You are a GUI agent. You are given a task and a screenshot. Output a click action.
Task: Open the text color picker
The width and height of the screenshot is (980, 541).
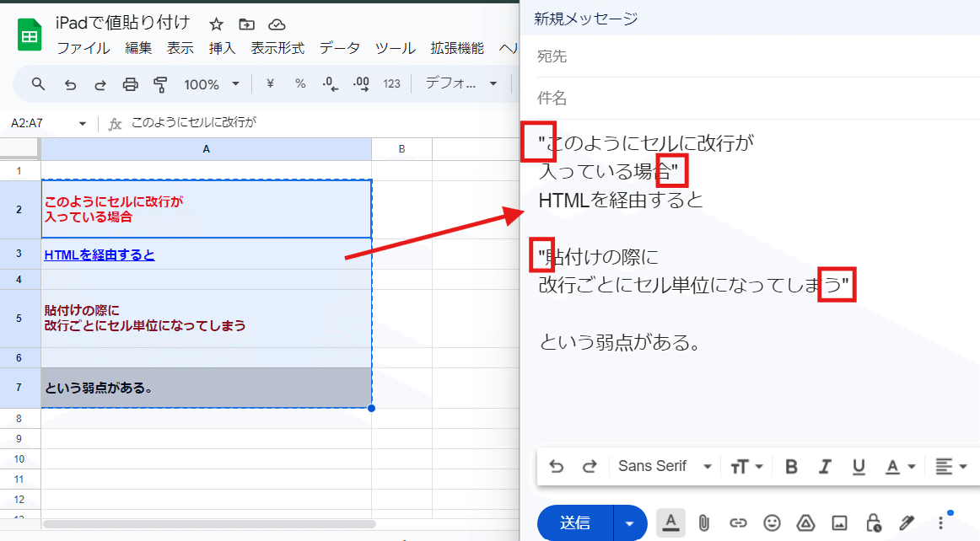click(900, 467)
